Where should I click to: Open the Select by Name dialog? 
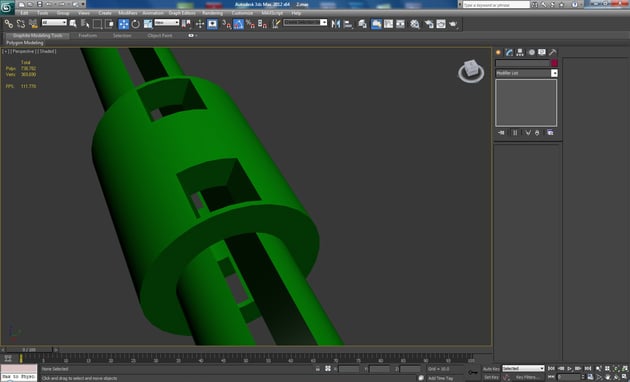coord(85,24)
